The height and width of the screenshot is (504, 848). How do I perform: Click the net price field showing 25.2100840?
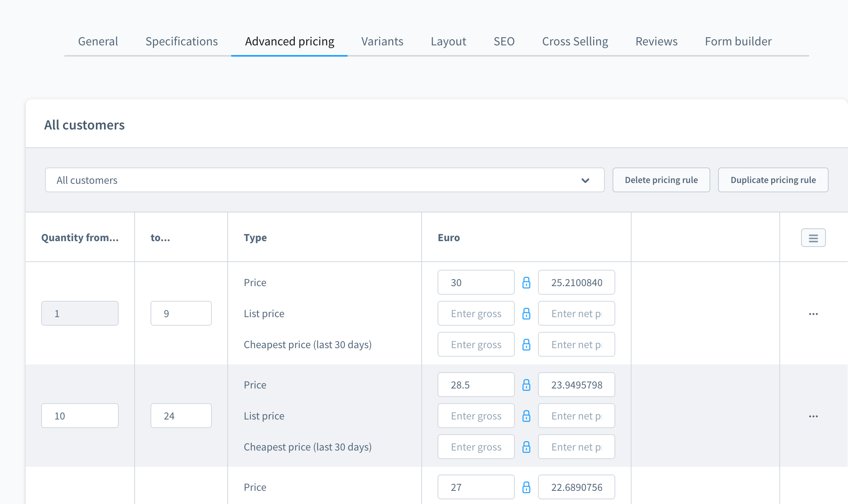click(576, 282)
